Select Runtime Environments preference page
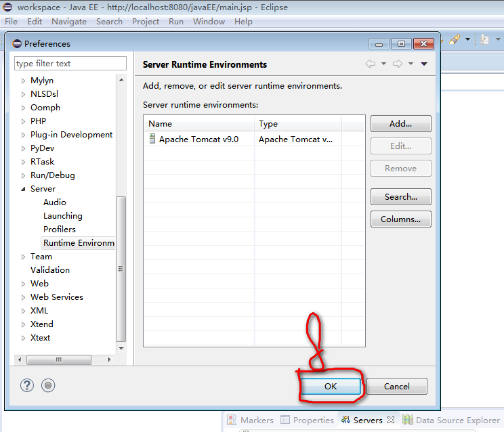 pyautogui.click(x=79, y=243)
